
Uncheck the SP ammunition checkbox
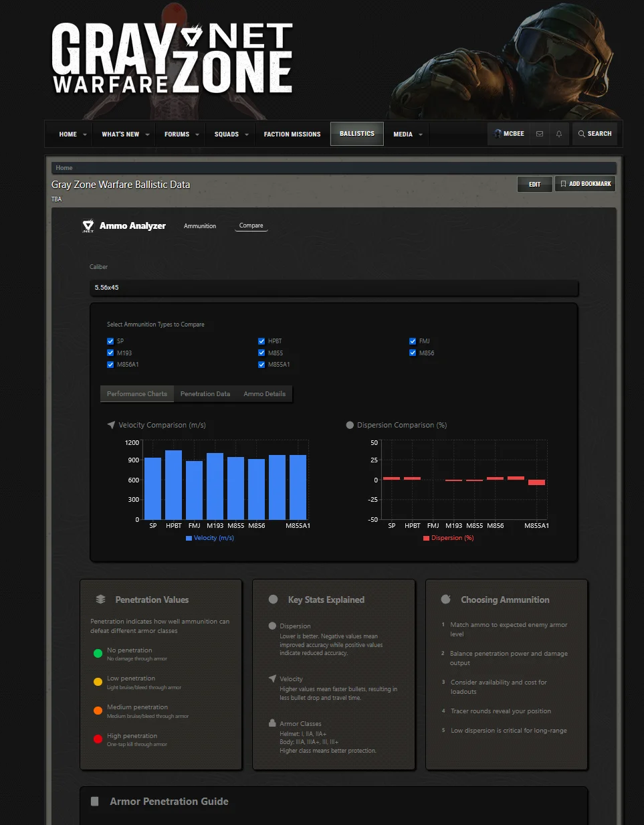pos(110,341)
